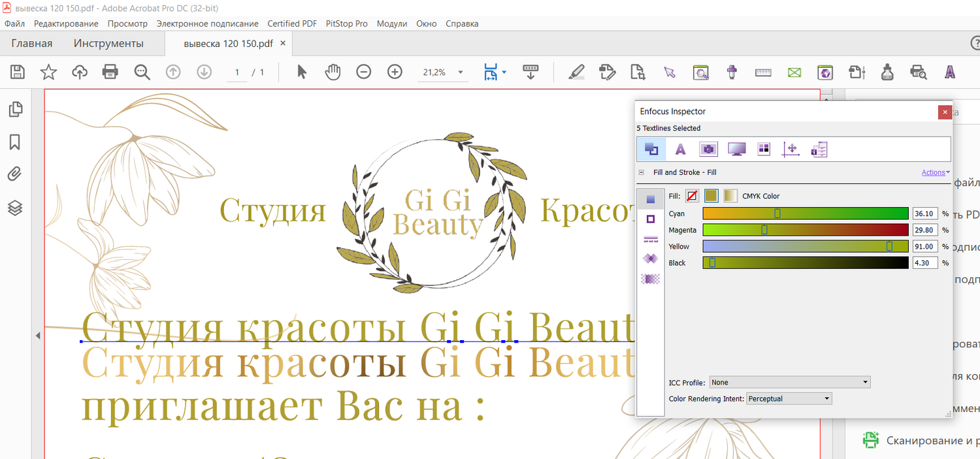Viewport: 980px width, 459px height.
Task: Choose the gradient fill type button
Action: [730, 196]
